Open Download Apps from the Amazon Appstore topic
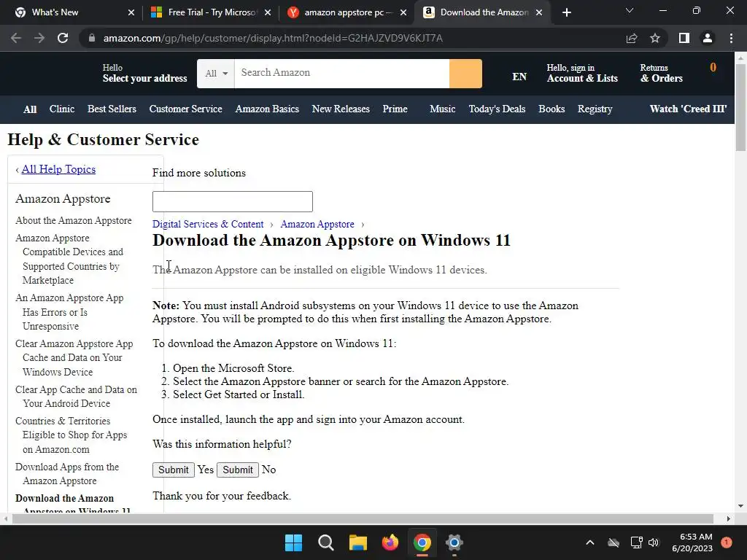Screen dimensions: 747x560 (x=67, y=474)
